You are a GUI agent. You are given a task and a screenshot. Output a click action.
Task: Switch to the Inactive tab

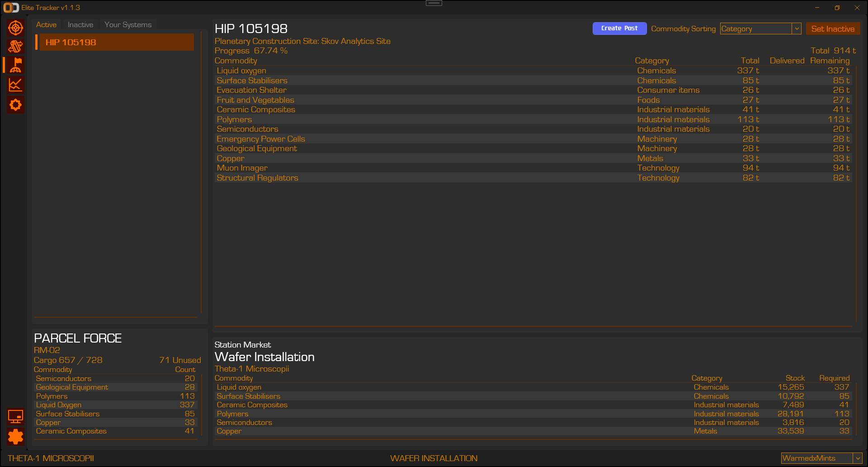[x=80, y=24]
